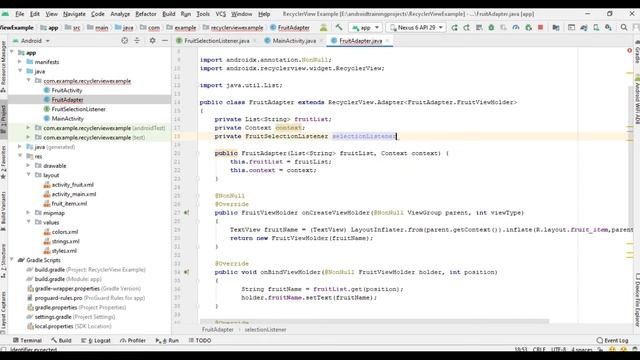Open the Profiler tool window
The height and width of the screenshot is (360, 640).
[133, 340]
